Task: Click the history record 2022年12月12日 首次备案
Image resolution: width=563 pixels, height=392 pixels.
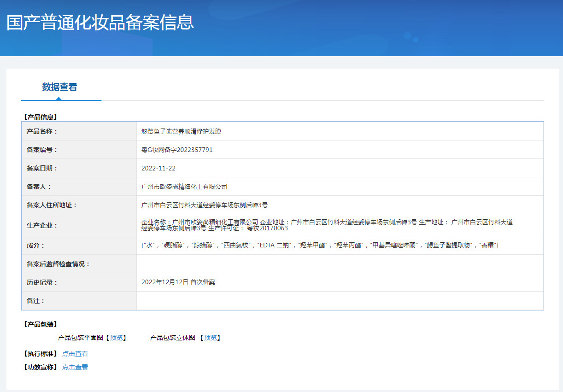Action: pos(178,282)
